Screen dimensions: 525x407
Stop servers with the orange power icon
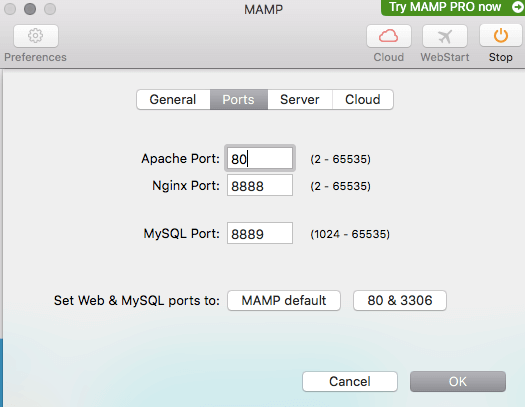pyautogui.click(x=501, y=36)
